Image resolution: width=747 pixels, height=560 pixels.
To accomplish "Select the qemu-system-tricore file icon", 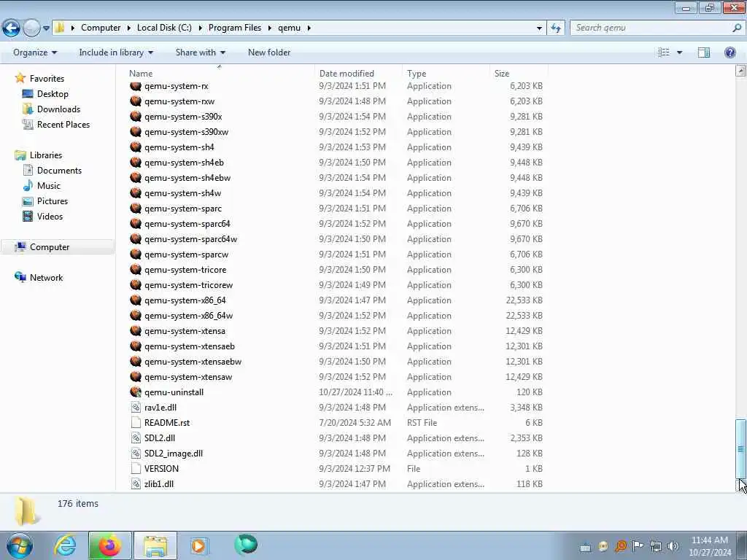I will (x=136, y=270).
